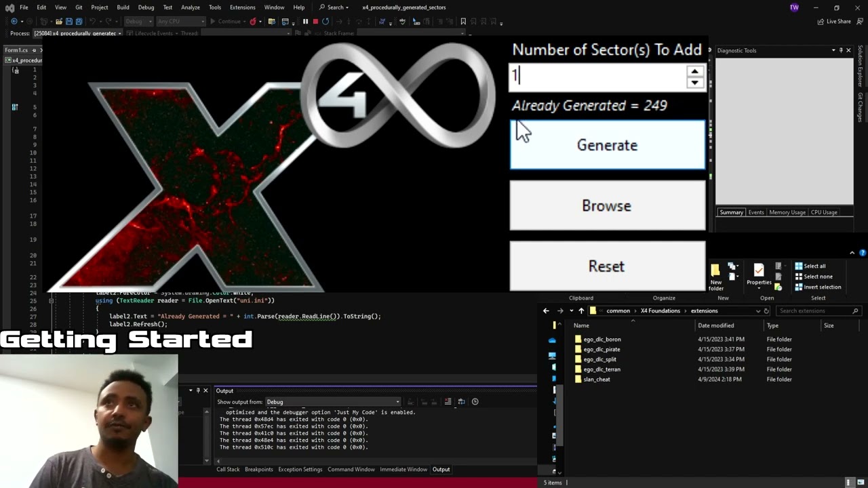Open Diagnostic Tools window options dropdown arrow

833,50
